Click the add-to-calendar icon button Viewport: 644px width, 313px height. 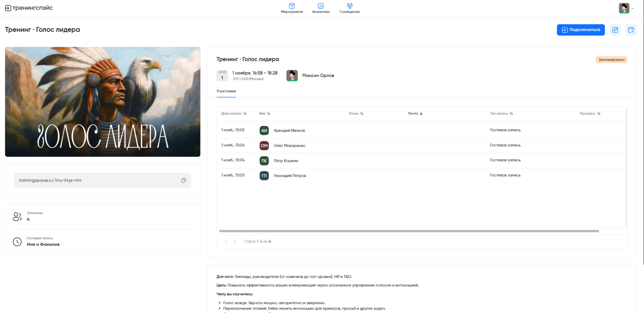click(631, 30)
